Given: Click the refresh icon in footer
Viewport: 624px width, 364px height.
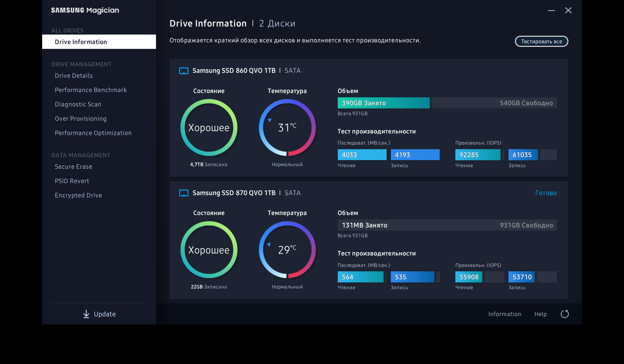Looking at the screenshot, I should [x=565, y=314].
